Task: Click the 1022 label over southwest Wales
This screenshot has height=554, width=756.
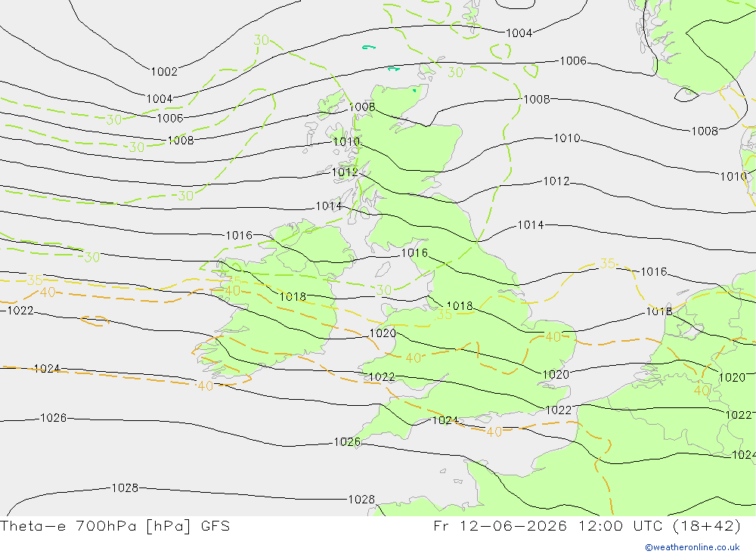Action: [x=381, y=377]
